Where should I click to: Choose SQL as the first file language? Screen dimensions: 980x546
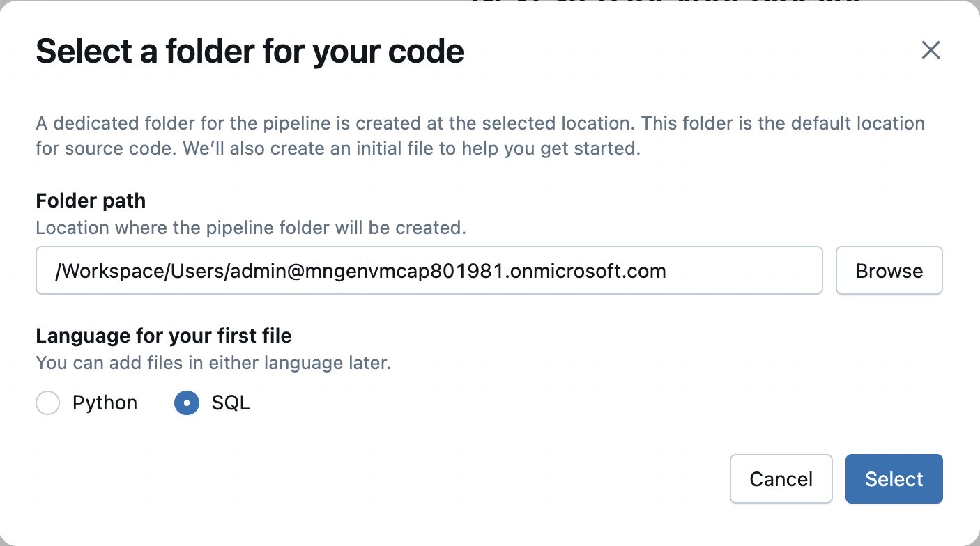186,403
